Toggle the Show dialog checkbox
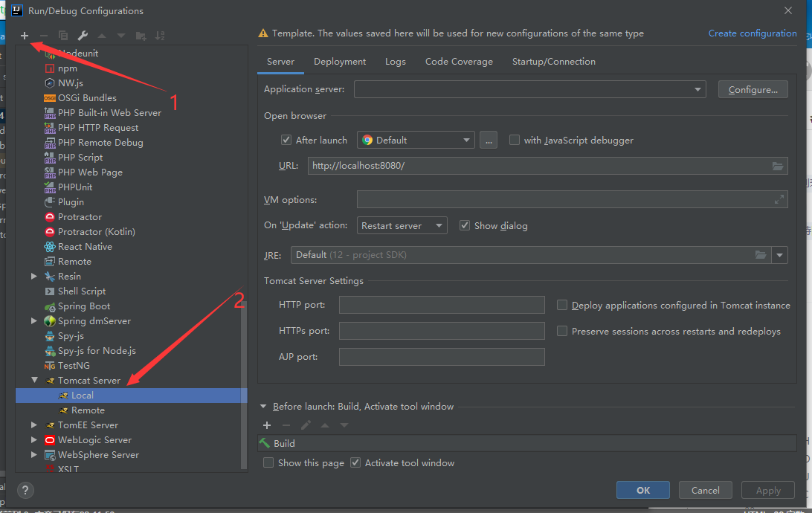The image size is (812, 513). pyautogui.click(x=465, y=226)
